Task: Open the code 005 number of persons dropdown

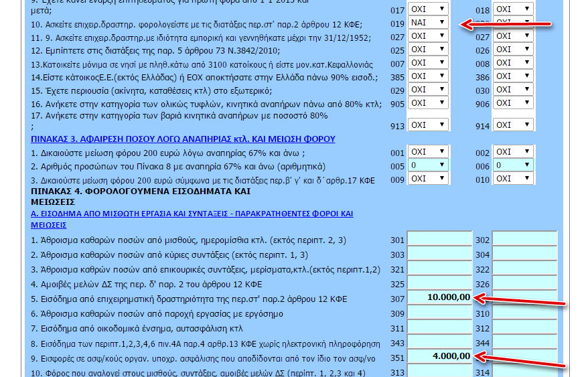Action: coord(427,165)
